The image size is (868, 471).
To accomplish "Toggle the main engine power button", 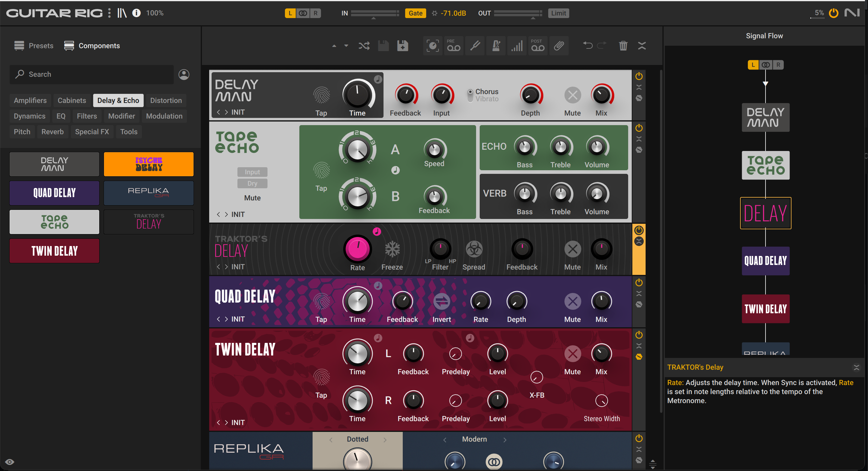I will [833, 13].
